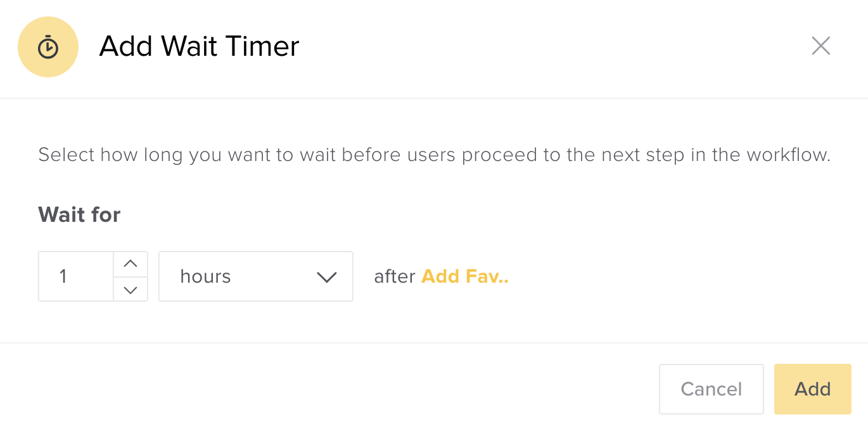Click the "Wait for" label
This screenshot has width=868, height=431.
[79, 215]
